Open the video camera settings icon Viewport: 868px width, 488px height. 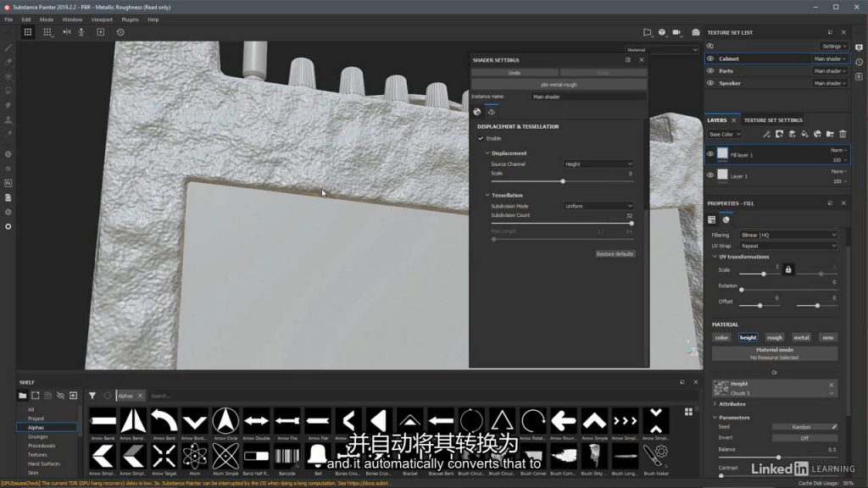pyautogui.click(x=677, y=32)
